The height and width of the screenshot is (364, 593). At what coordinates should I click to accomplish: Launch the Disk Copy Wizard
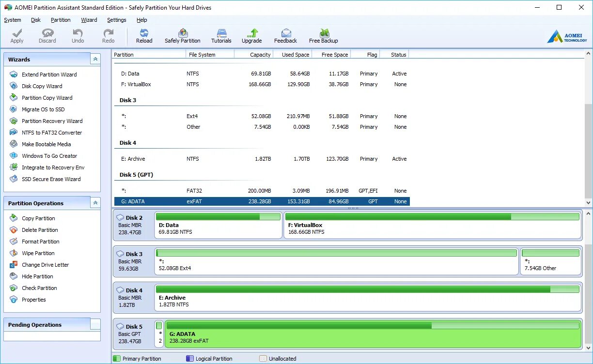click(x=42, y=86)
